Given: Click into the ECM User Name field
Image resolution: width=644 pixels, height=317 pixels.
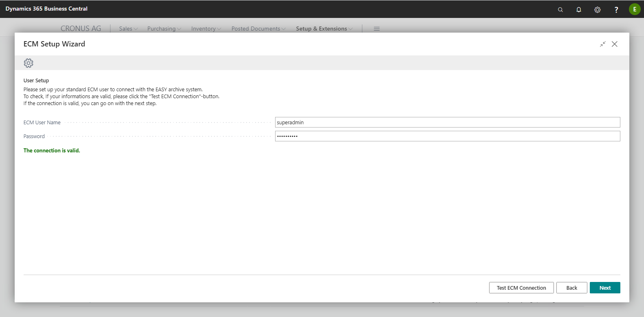Looking at the screenshot, I should point(447,122).
